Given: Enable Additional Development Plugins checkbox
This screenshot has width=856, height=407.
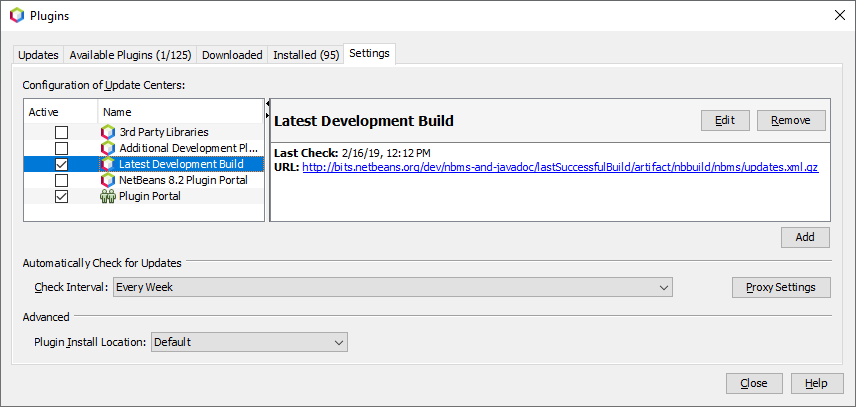Looking at the screenshot, I should pos(62,148).
